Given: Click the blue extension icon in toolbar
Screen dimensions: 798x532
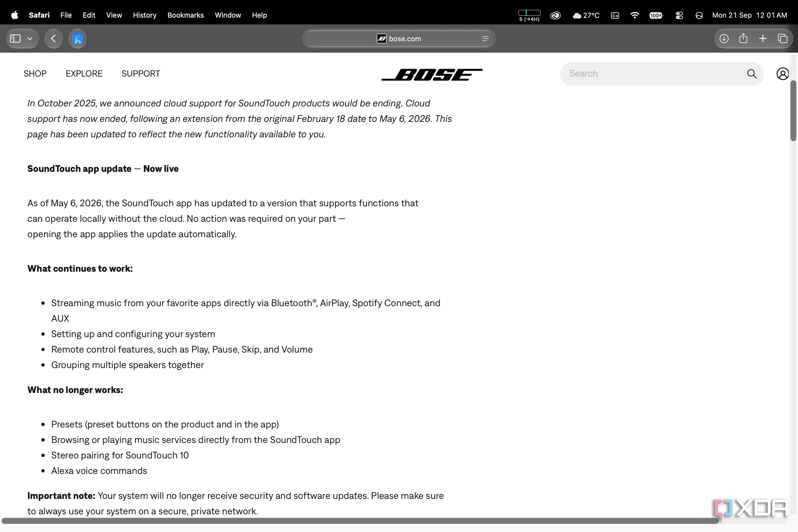Looking at the screenshot, I should pyautogui.click(x=78, y=39).
